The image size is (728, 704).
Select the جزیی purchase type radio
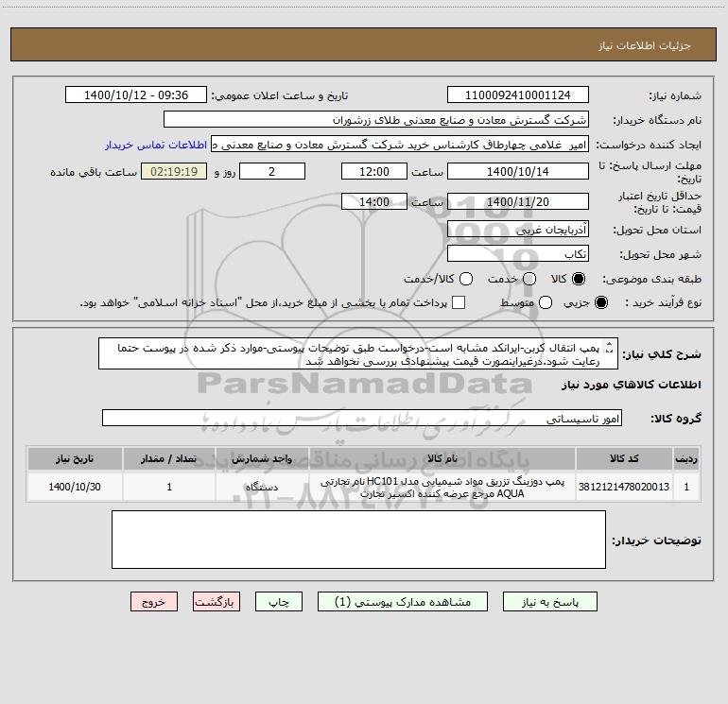point(601,302)
